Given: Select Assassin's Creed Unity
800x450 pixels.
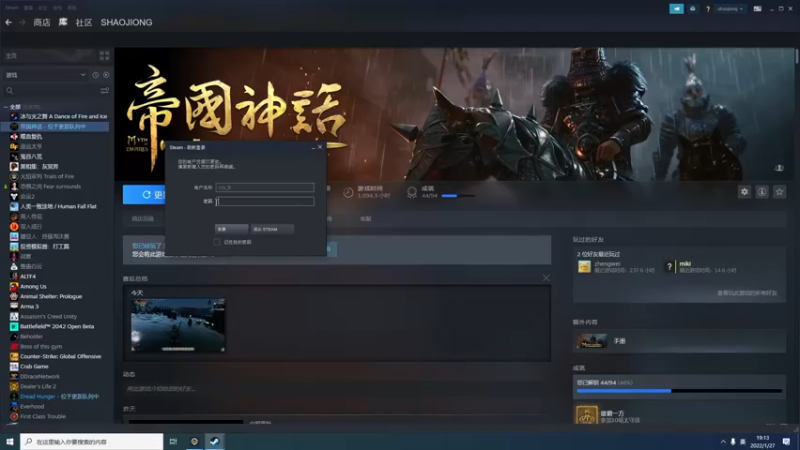Looking at the screenshot, I should click(48, 316).
